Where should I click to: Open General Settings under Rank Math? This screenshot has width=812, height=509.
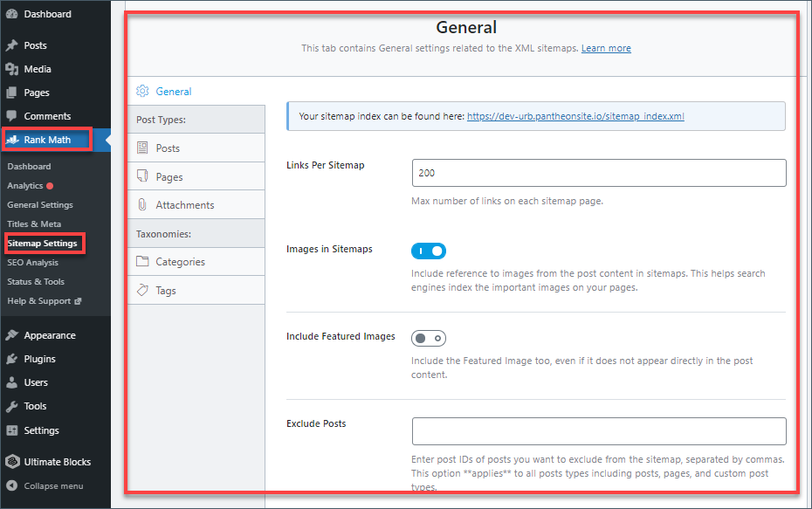click(x=40, y=204)
